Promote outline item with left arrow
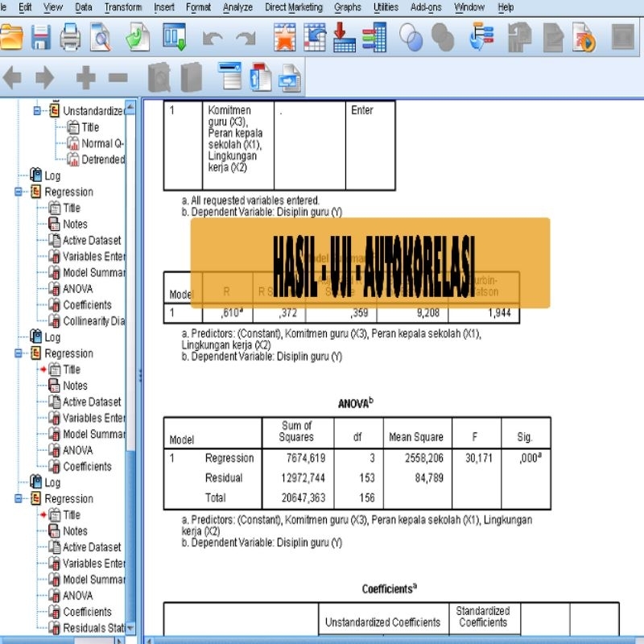 click(12, 77)
